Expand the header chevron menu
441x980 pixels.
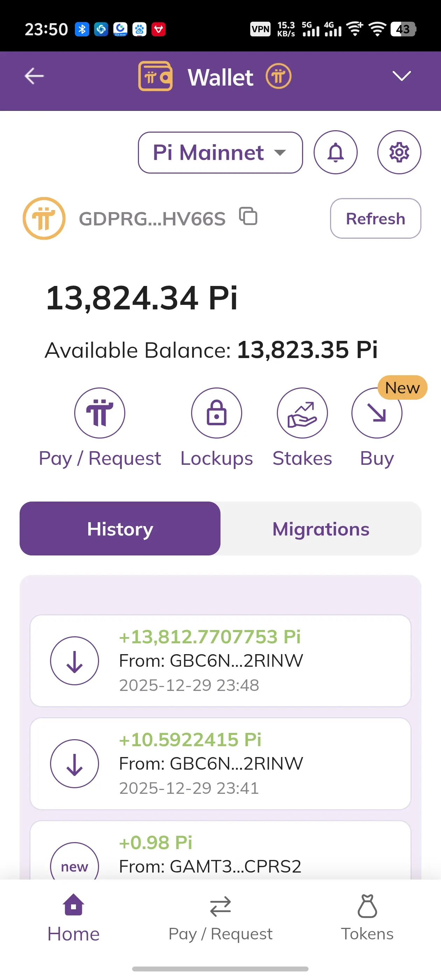point(401,76)
